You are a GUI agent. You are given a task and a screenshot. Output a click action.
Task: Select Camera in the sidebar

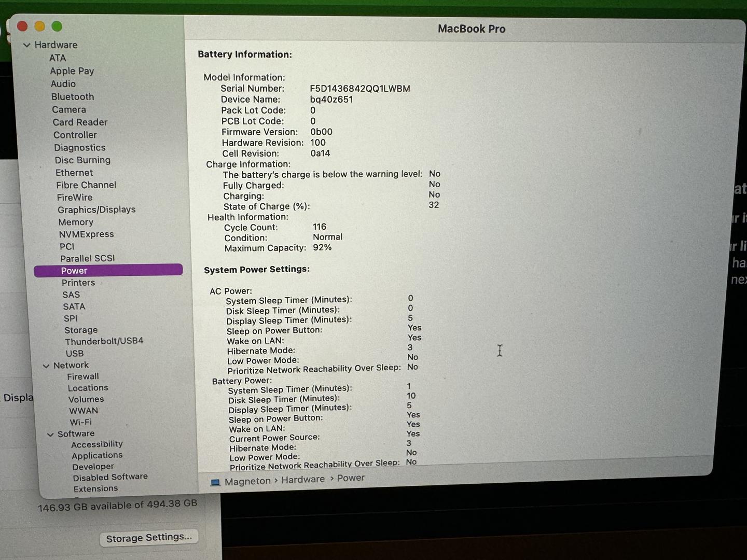[x=69, y=110]
